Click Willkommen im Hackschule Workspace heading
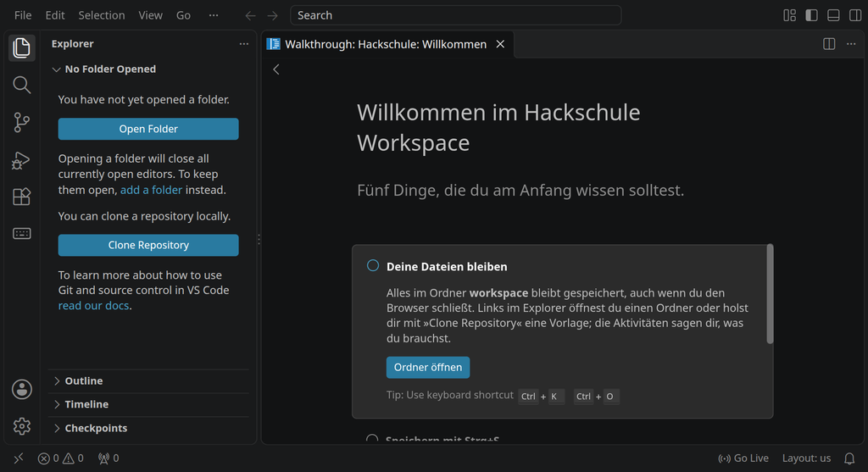The width and height of the screenshot is (868, 472). (x=498, y=128)
